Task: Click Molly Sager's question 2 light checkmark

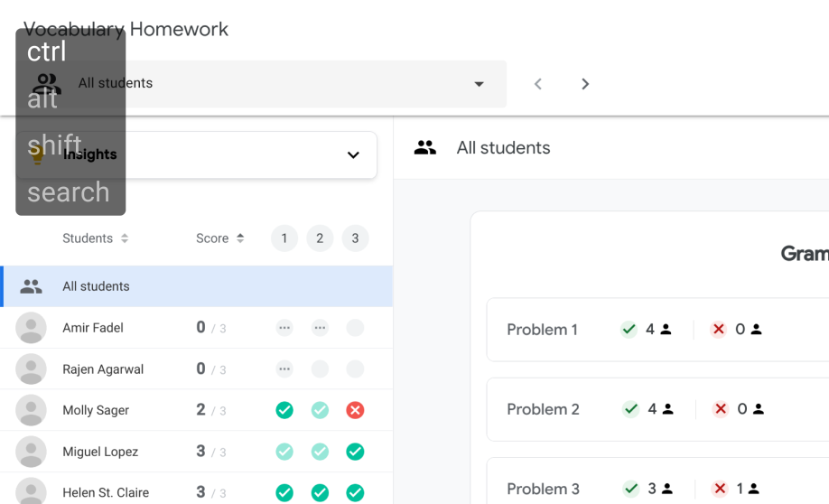Action: pos(320,410)
